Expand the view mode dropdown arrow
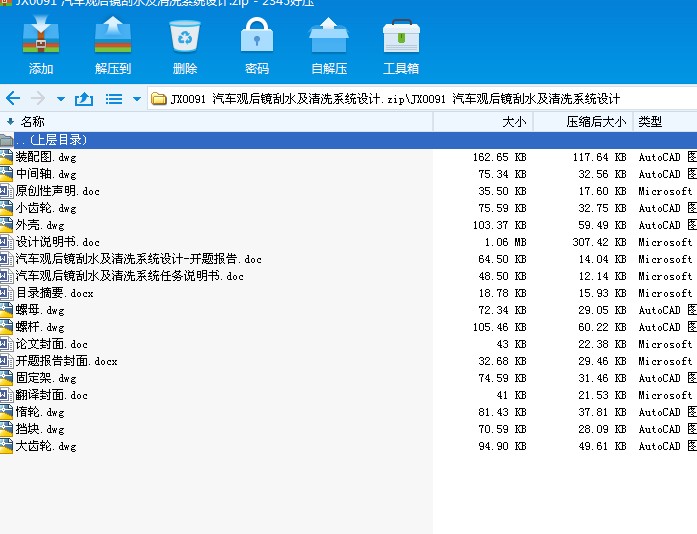Image resolution: width=697 pixels, height=534 pixels. pos(136,99)
